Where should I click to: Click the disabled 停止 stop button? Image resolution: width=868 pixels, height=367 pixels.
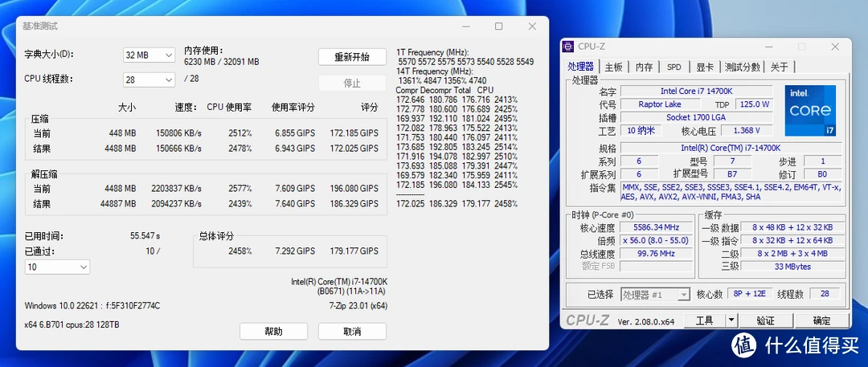coord(352,83)
